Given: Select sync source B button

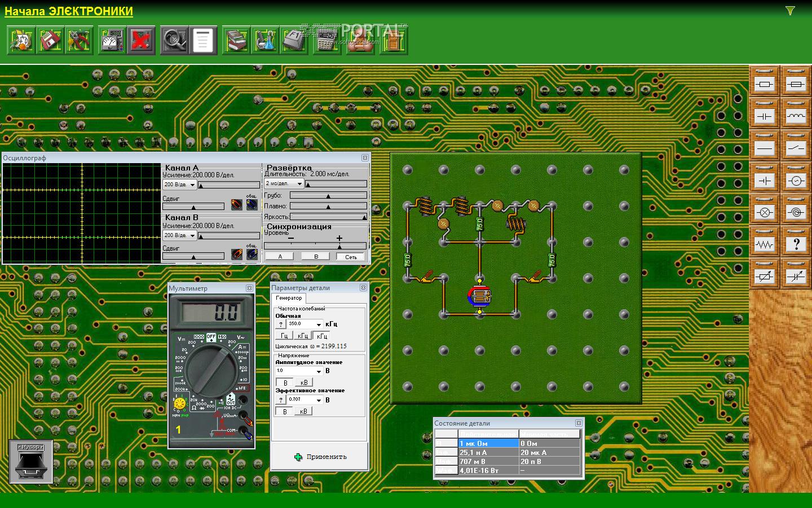Looking at the screenshot, I should click(316, 256).
